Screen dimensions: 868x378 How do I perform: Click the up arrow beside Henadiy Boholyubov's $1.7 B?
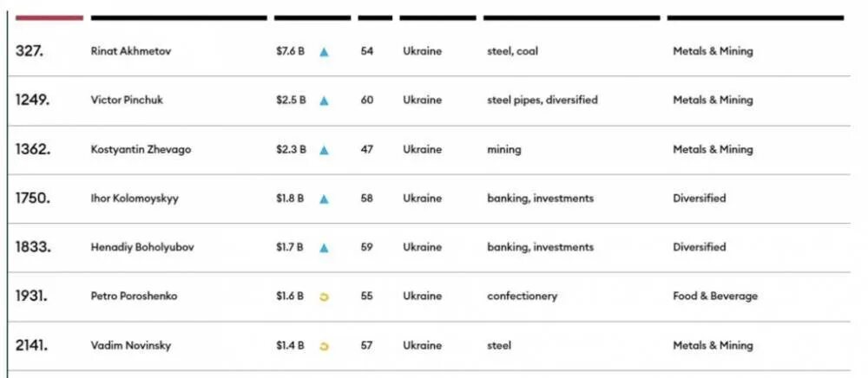(324, 248)
